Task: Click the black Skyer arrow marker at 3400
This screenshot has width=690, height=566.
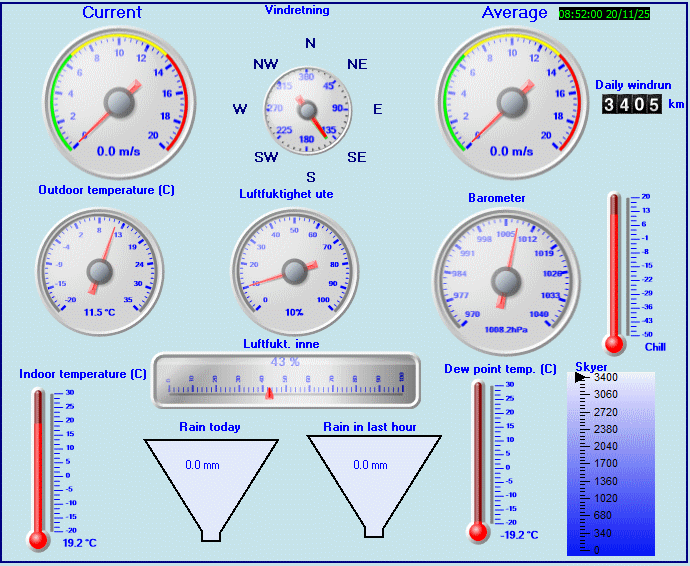Action: (581, 378)
